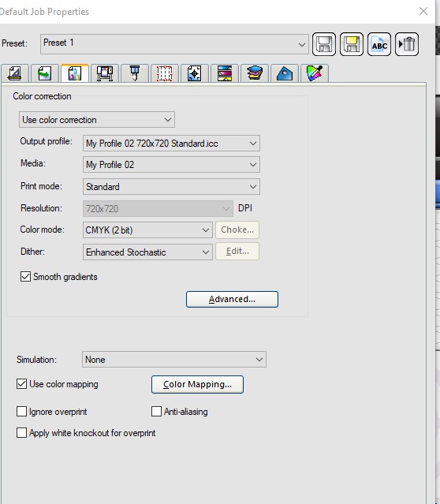This screenshot has height=504, width=440.
Task: Open the Tiling tab with red grid
Action: click(x=165, y=73)
